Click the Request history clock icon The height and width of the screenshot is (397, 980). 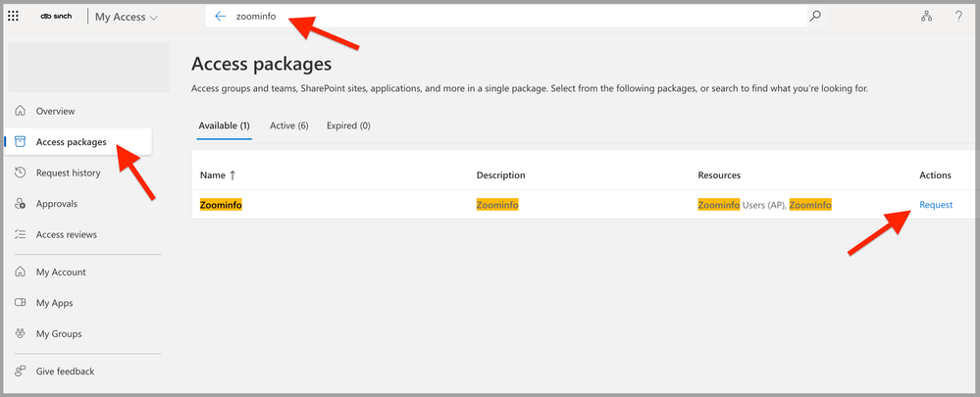tap(20, 173)
